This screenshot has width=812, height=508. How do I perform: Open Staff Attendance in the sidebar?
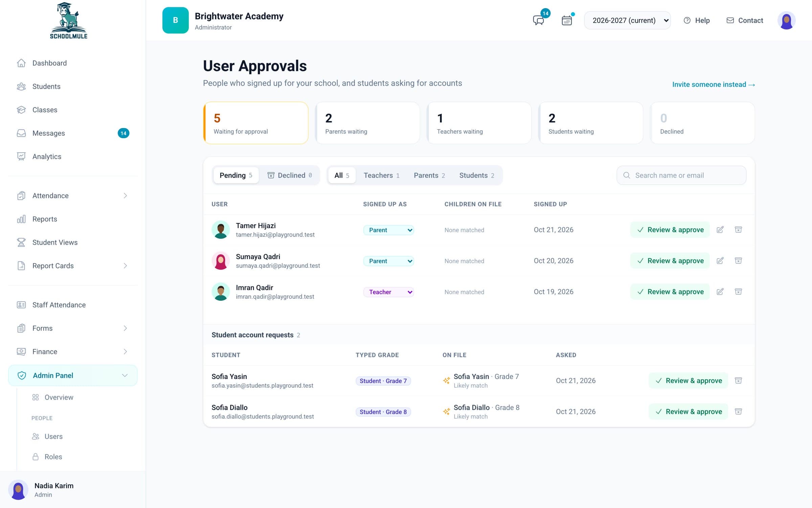73,305
